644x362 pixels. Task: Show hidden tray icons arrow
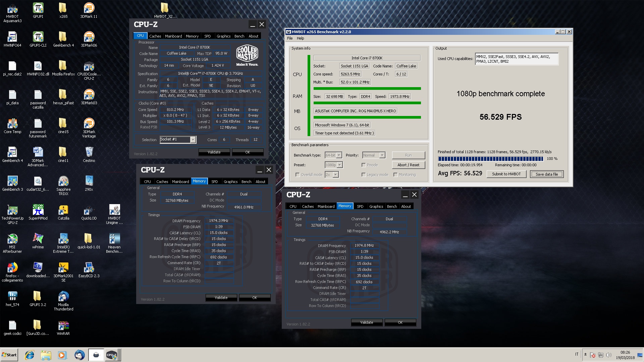(x=585, y=355)
